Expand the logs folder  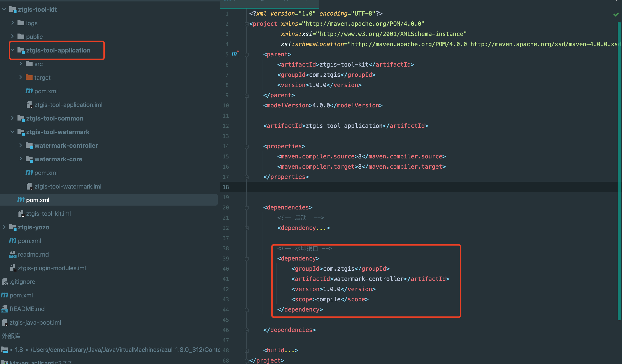[x=12, y=23]
